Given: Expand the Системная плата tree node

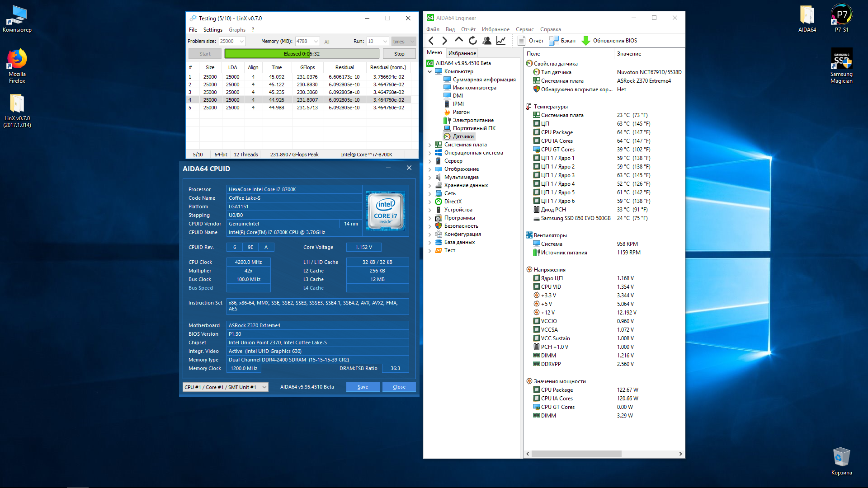Looking at the screenshot, I should (429, 145).
